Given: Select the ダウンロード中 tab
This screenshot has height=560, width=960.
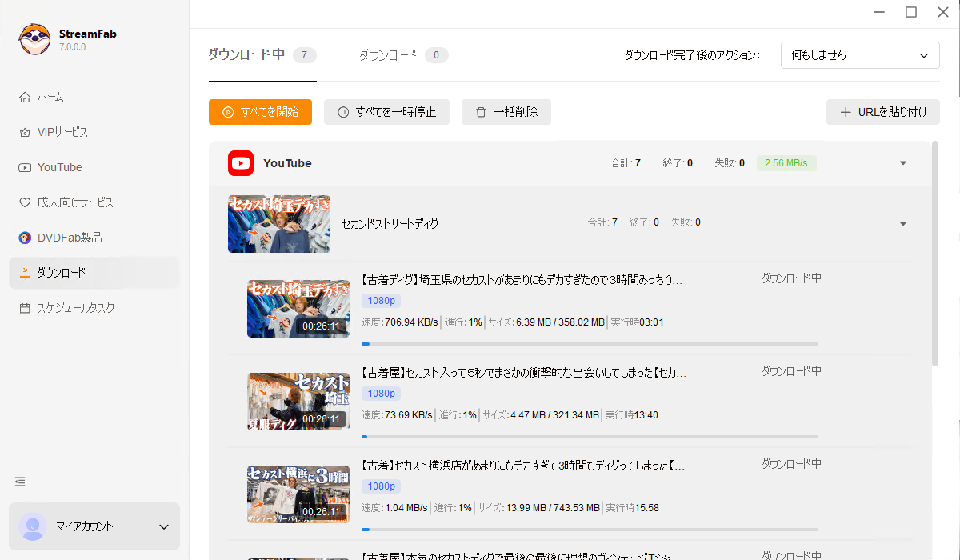Looking at the screenshot, I should tap(253, 56).
